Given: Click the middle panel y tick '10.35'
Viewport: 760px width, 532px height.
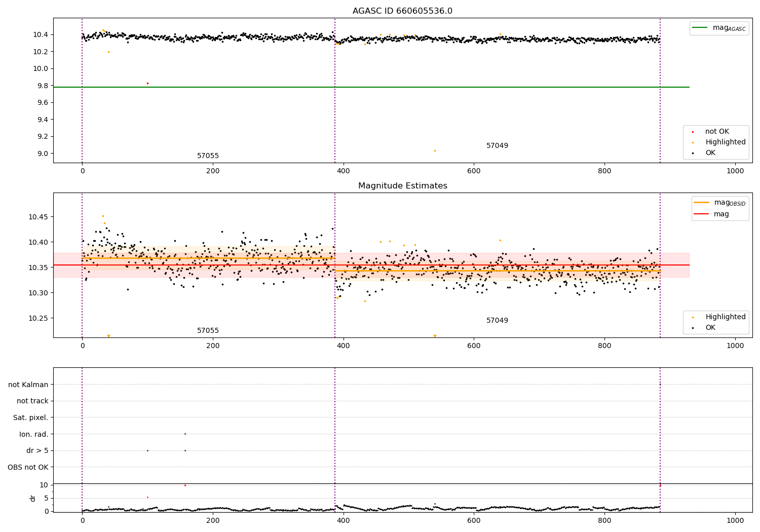Looking at the screenshot, I should pyautogui.click(x=38, y=268).
